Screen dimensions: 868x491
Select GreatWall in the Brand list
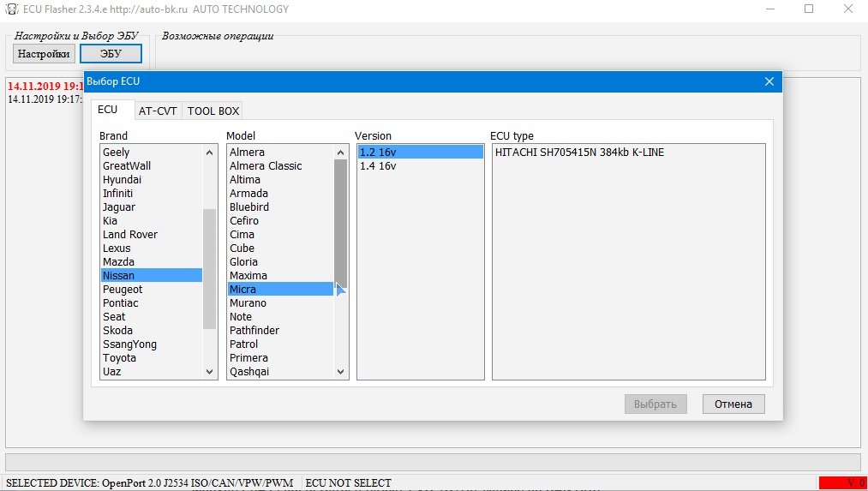pos(151,166)
